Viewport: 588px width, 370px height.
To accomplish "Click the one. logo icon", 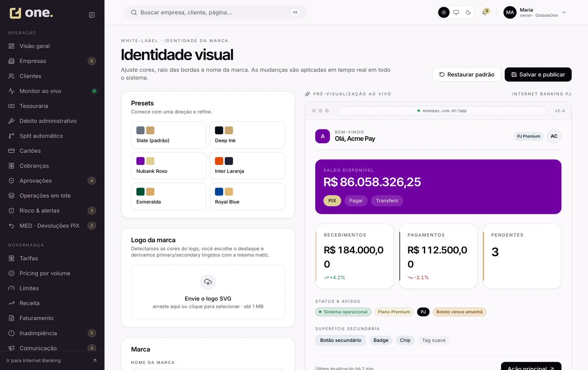I will pos(16,13).
